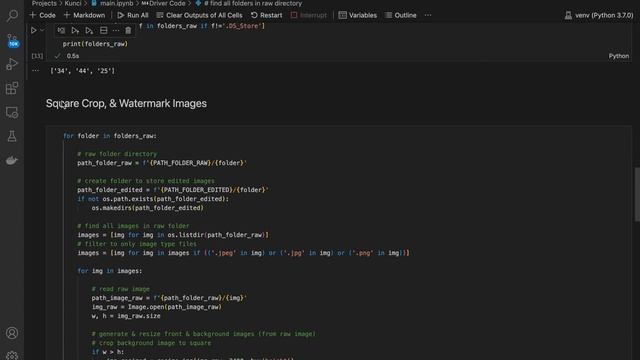Screen dimensions: 640x360
Task: Click the 'os.makedirs(path_folder_edited)' line
Action: (147, 208)
